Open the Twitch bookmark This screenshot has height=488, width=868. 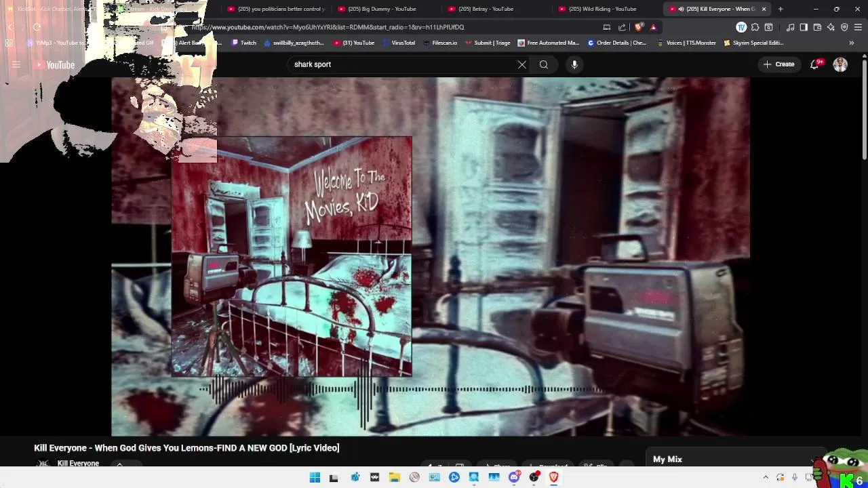tap(244, 43)
